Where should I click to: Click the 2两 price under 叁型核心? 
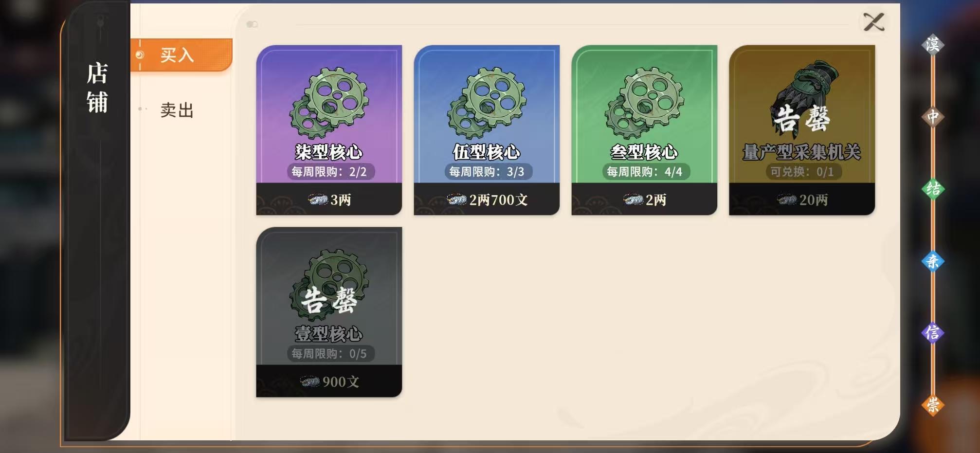[x=644, y=199]
